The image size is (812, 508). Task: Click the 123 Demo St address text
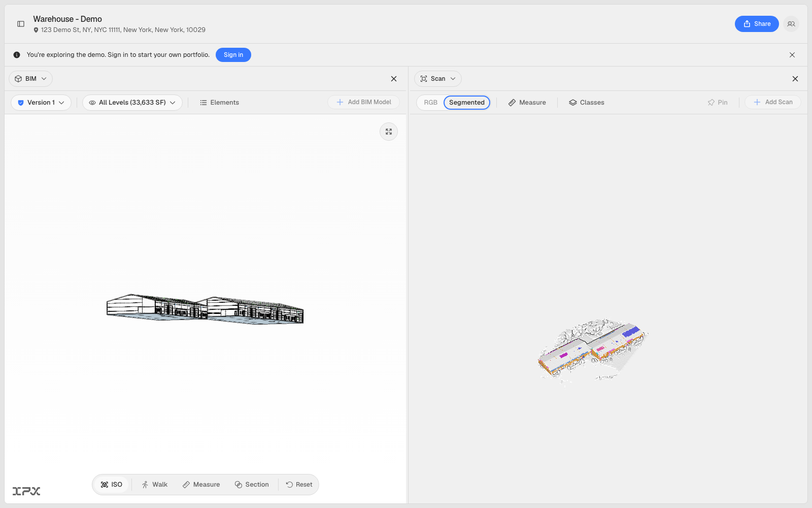[x=123, y=30]
